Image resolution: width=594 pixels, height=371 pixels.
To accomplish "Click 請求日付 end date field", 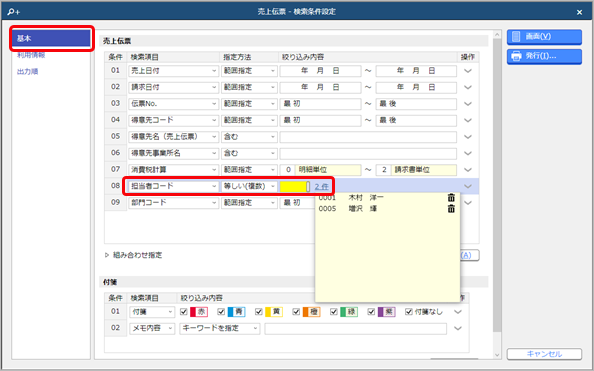I will [416, 87].
